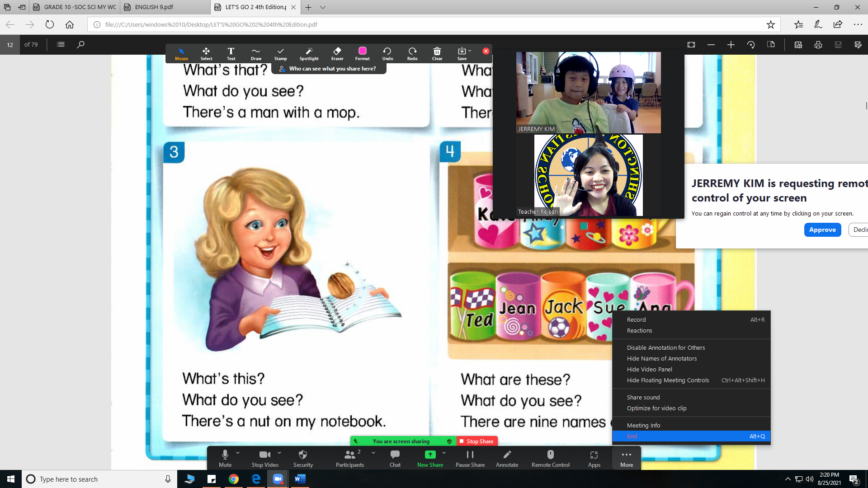Mute the microphone in Zoom
The width and height of the screenshot is (868, 488).
click(x=225, y=458)
